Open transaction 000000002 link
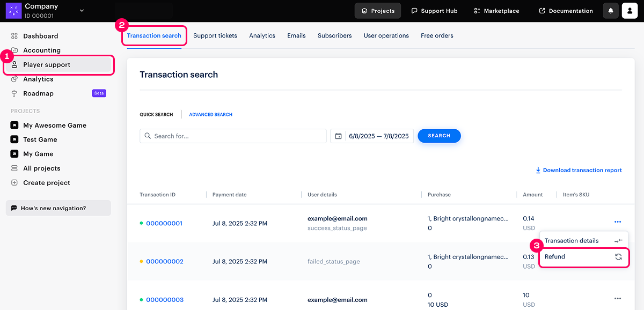 (x=165, y=262)
